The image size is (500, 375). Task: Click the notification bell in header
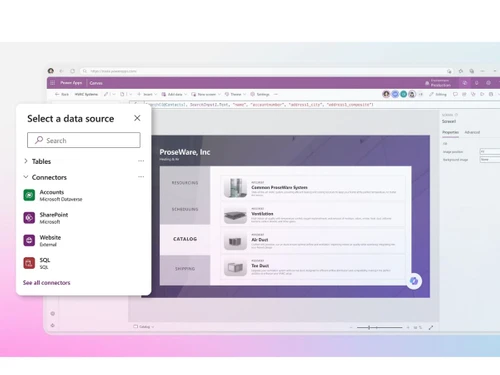[x=477, y=83]
